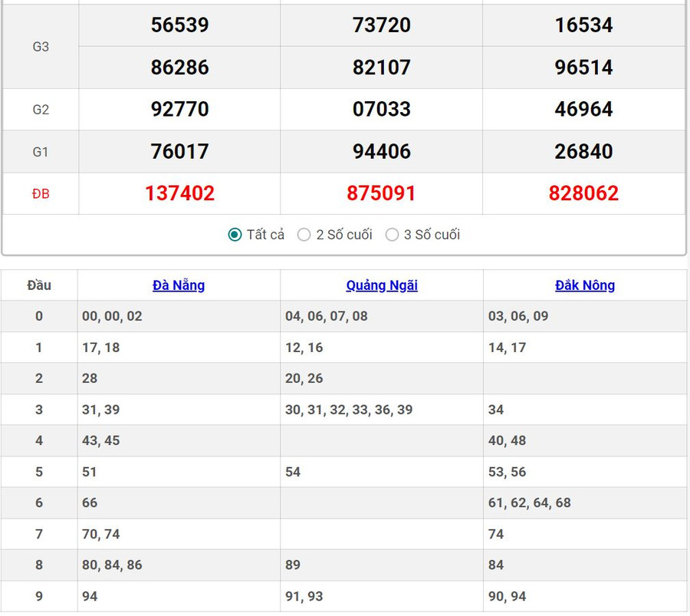The image size is (690, 616).
Task: Select the cell containing 61, 62, 64, 68
Action: (530, 502)
